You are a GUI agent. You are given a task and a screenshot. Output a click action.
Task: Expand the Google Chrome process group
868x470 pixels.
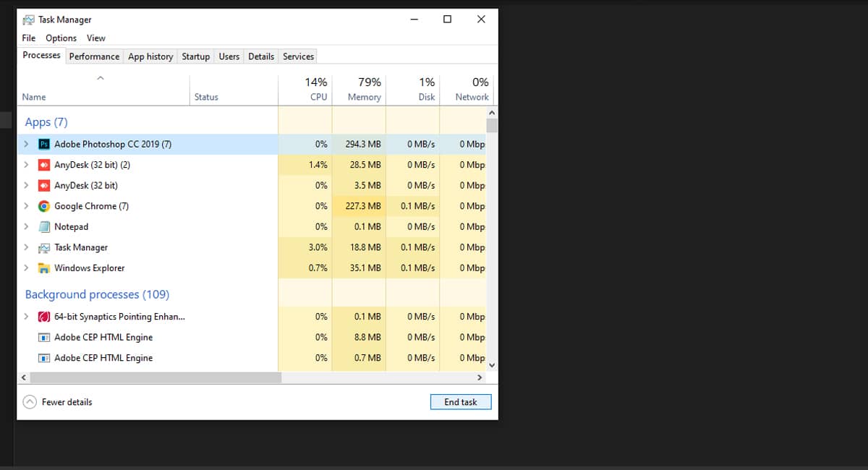click(x=27, y=206)
